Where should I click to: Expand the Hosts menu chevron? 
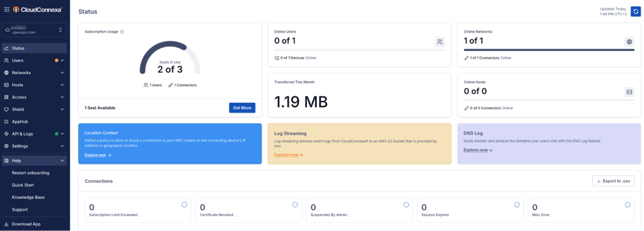click(x=62, y=85)
